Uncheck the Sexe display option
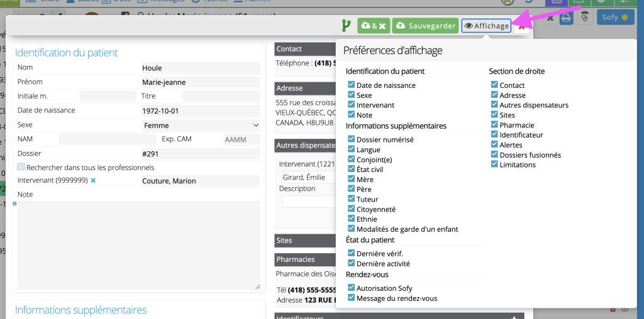The height and width of the screenshot is (319, 644). tap(351, 94)
